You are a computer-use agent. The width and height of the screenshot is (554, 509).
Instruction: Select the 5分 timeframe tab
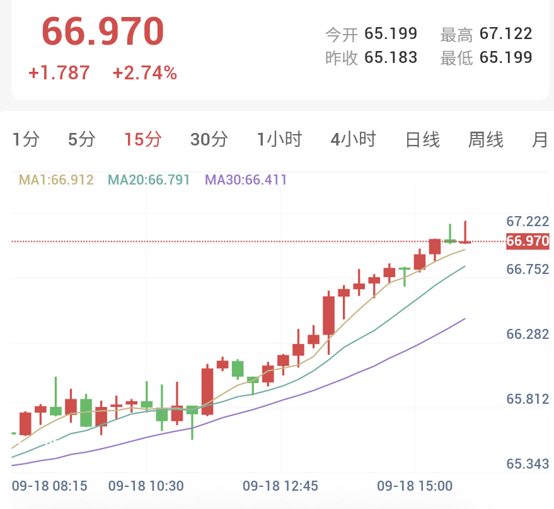pyautogui.click(x=82, y=139)
